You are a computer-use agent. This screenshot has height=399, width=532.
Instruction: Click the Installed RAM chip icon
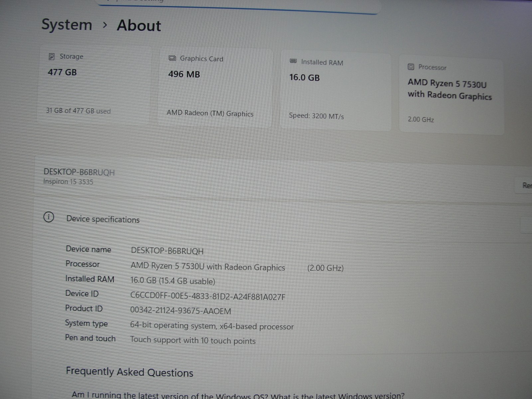[293, 61]
